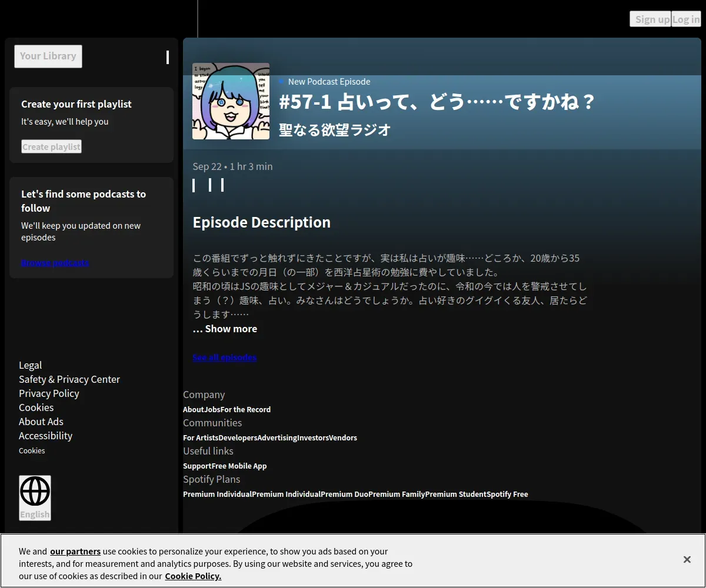Open the Spotify Free plan link
Screen dimensions: 706x588
[507, 494]
